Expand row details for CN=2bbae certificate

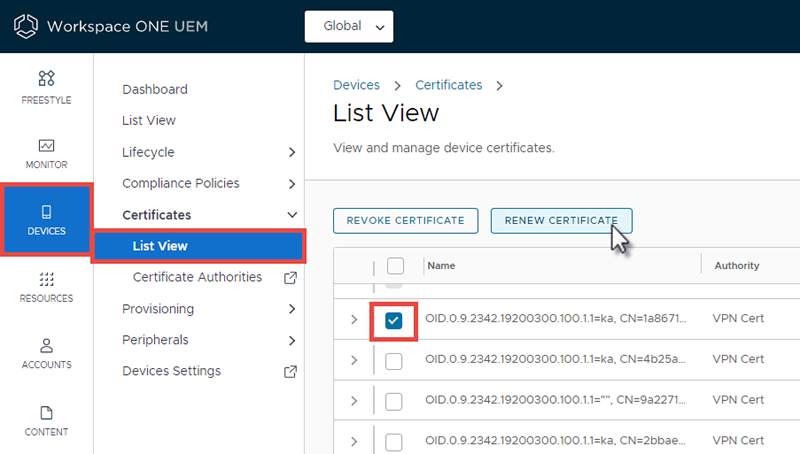(354, 441)
